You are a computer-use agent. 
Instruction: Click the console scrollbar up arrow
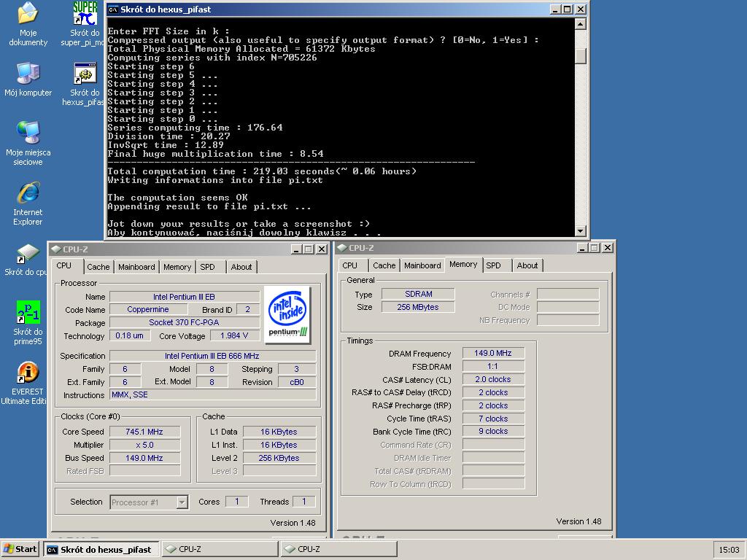(580, 24)
